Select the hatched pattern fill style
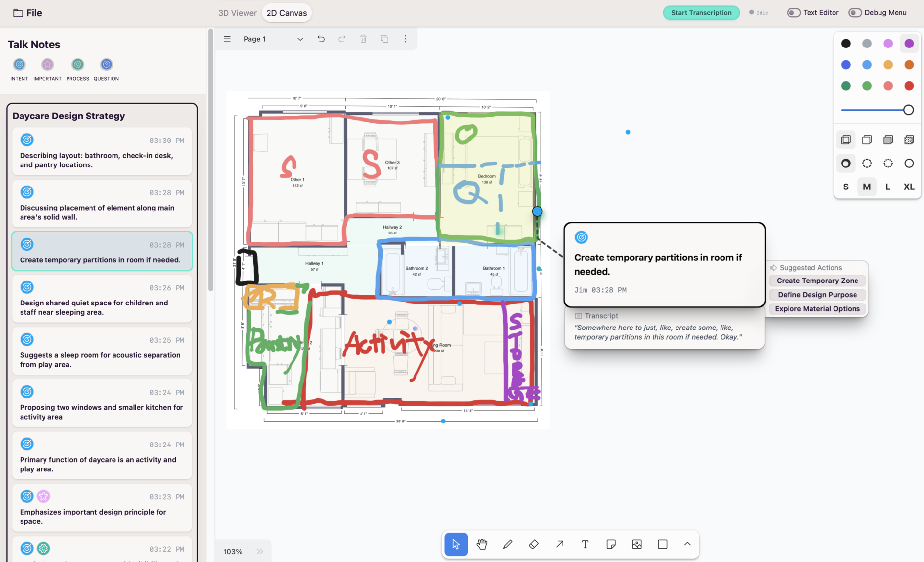Screen dimensions: 924x562 coord(909,140)
